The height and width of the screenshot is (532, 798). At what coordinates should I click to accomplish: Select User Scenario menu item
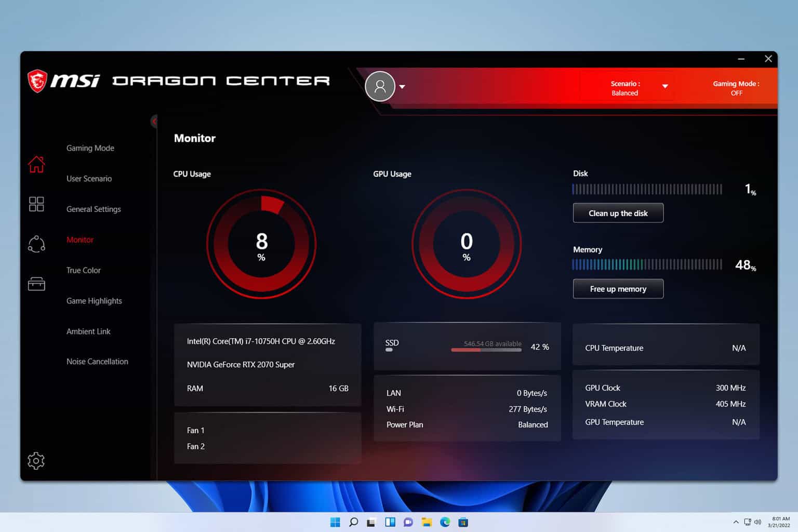(89, 179)
